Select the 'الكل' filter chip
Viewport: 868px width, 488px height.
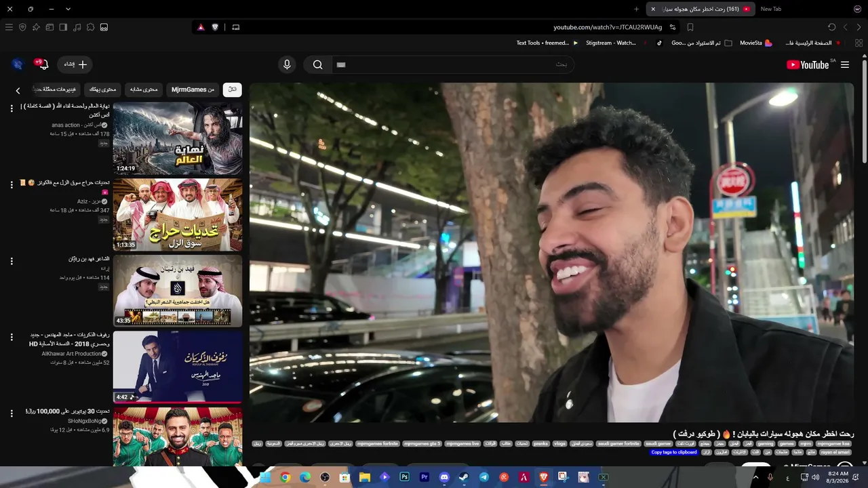pyautogui.click(x=232, y=89)
